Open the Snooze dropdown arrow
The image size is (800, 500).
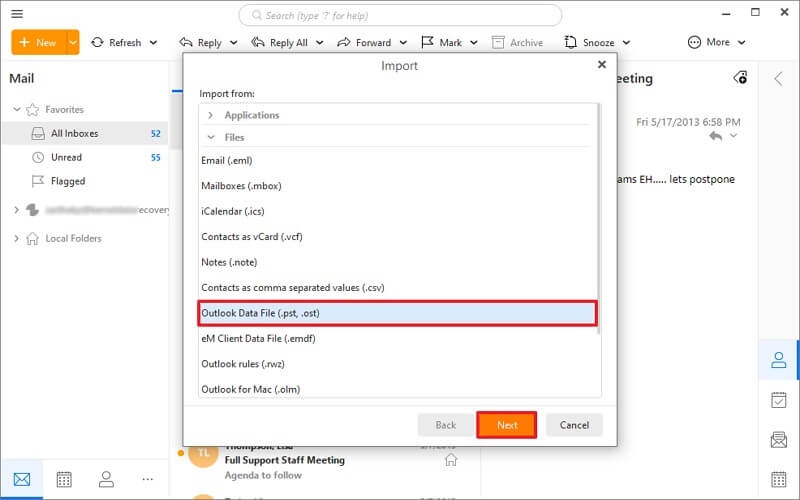pos(626,43)
